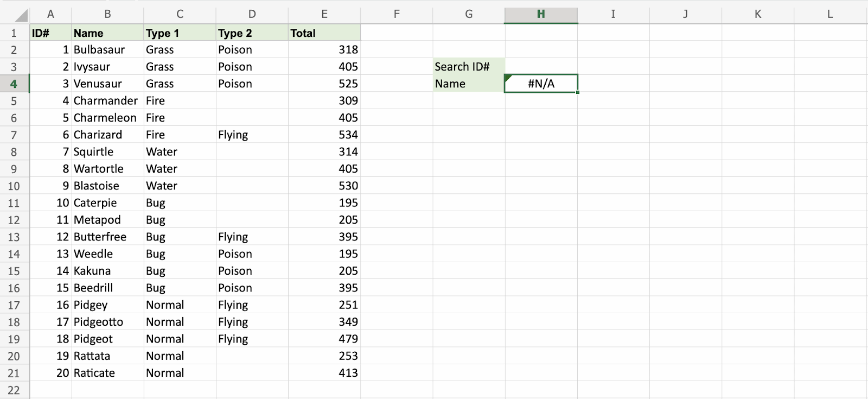Select column A header
Image resolution: width=868 pixels, height=399 pixels.
tap(50, 14)
